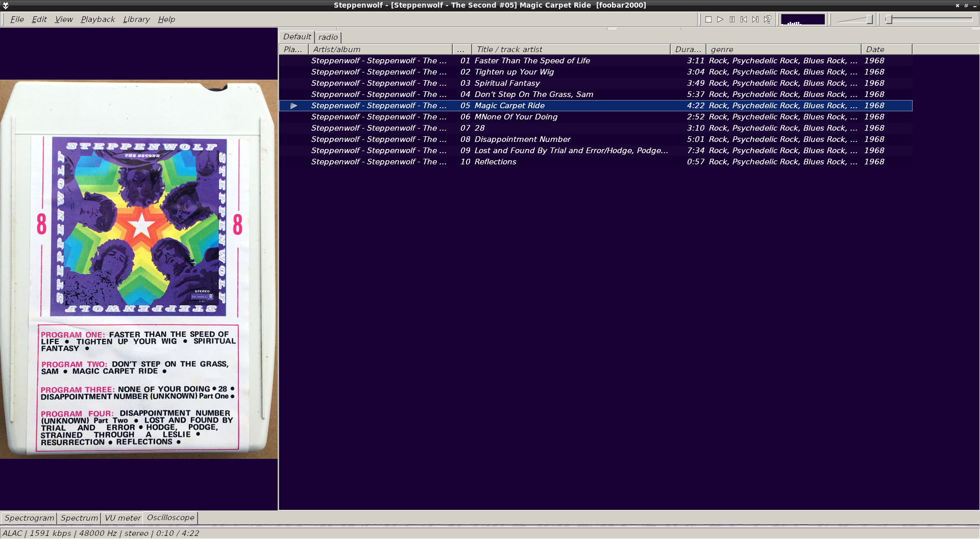The image size is (980, 539).
Task: Open the View menu
Action: click(64, 19)
